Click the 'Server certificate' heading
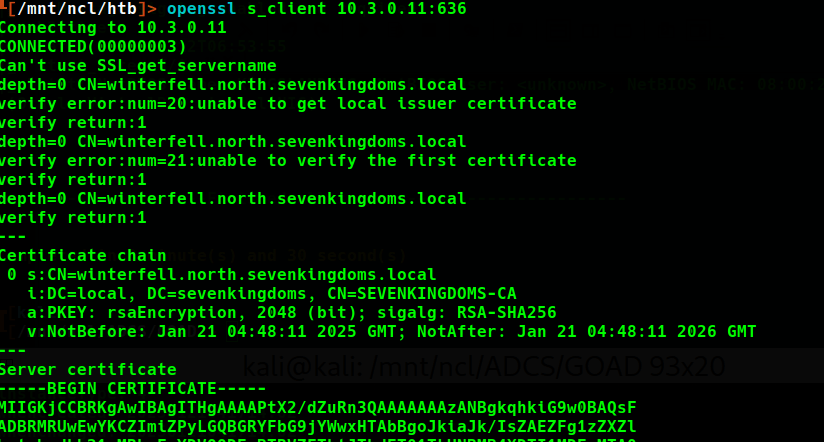824x442 pixels. point(88,370)
